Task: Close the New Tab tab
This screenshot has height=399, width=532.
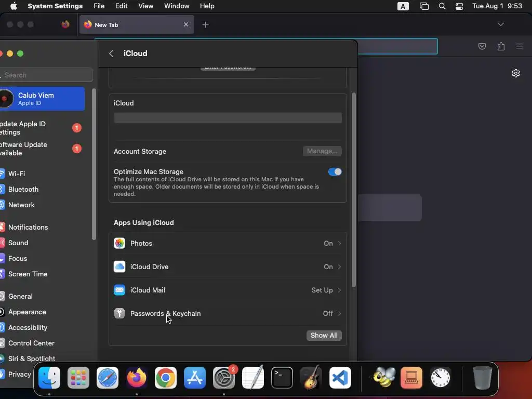Action: coord(186,24)
